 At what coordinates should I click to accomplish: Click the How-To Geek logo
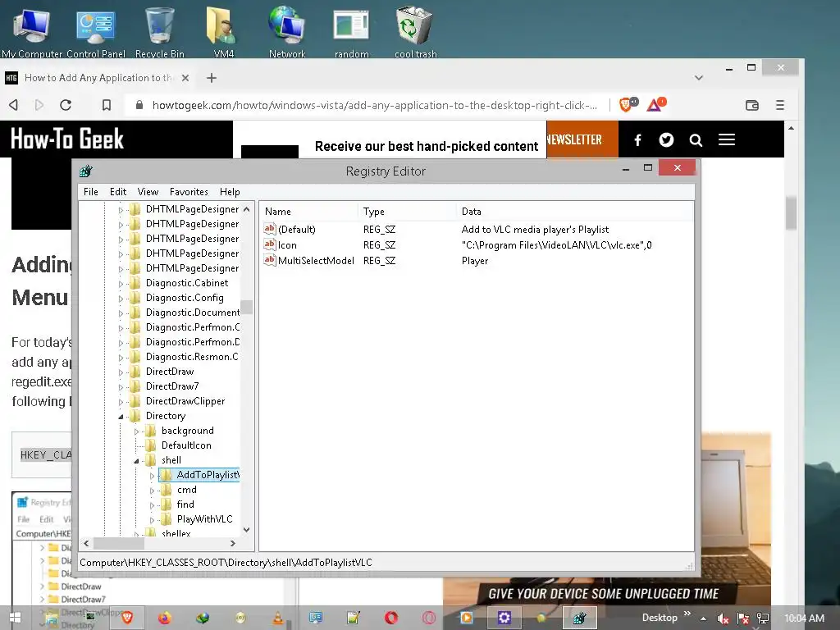[x=67, y=139]
